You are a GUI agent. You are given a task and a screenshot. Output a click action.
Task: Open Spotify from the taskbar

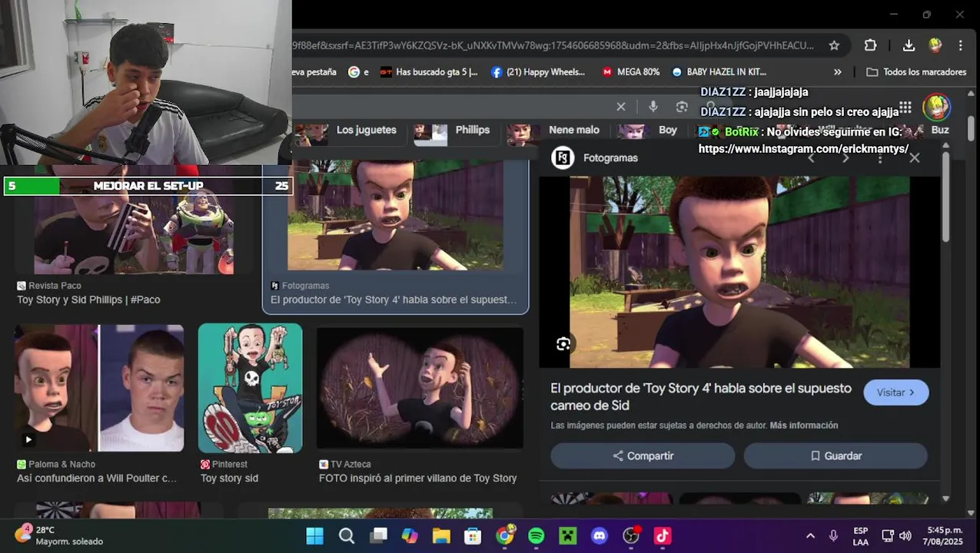coord(537,536)
